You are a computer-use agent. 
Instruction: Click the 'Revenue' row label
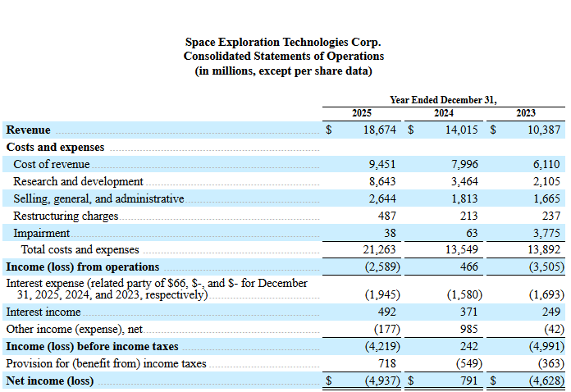(28, 130)
